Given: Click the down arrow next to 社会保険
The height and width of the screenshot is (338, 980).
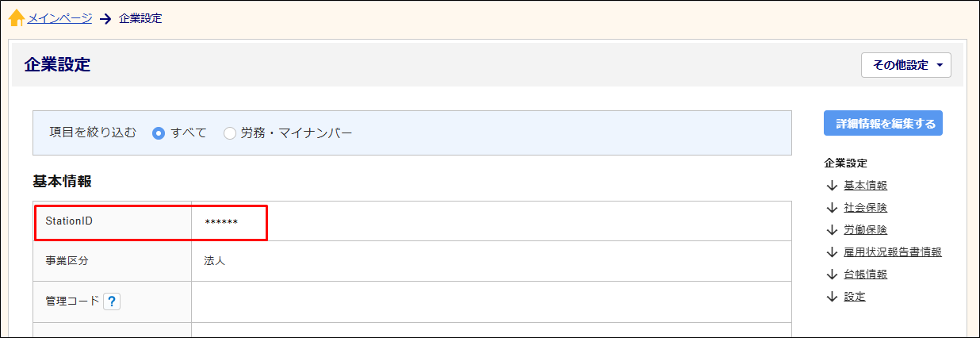Looking at the screenshot, I should tap(832, 208).
